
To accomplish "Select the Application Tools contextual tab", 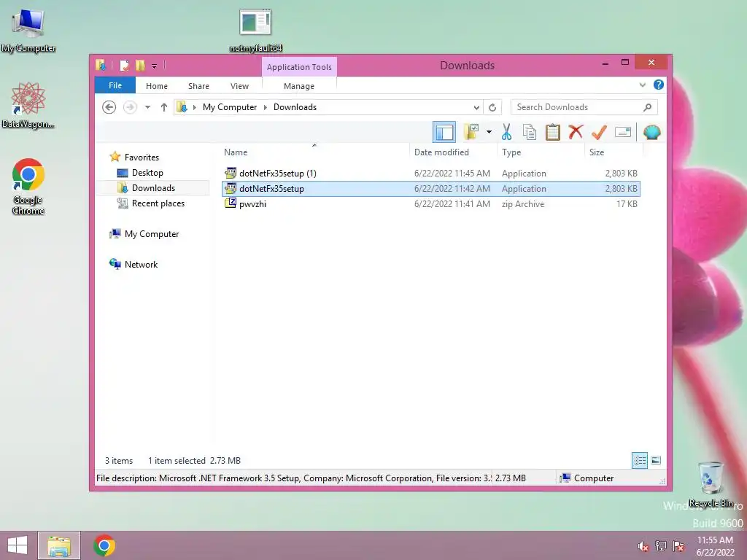I will tap(299, 67).
